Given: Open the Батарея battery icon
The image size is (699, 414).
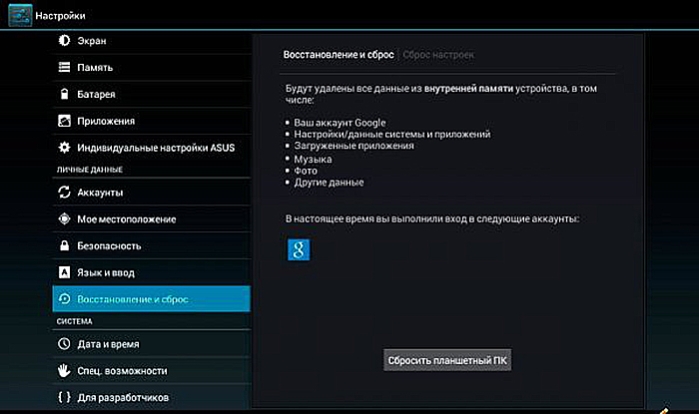Looking at the screenshot, I should point(64,94).
